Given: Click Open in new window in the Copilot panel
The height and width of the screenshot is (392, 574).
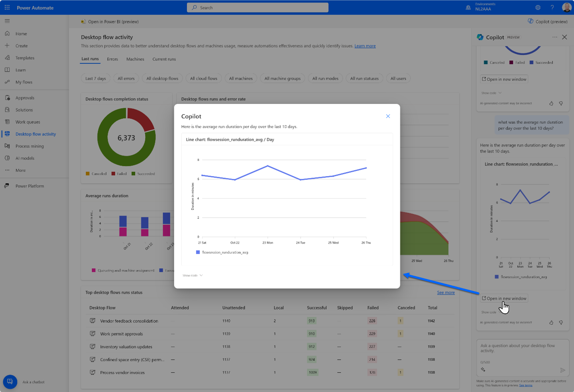Looking at the screenshot, I should pos(504,298).
